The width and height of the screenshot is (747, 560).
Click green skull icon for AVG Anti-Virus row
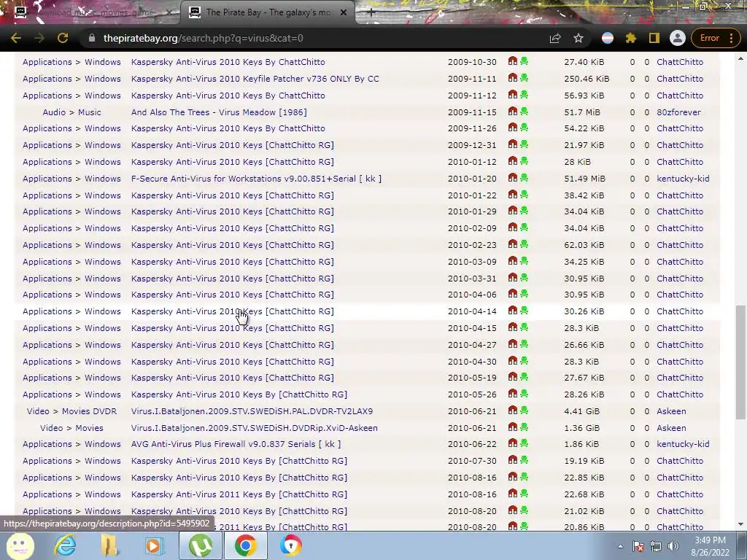(524, 443)
